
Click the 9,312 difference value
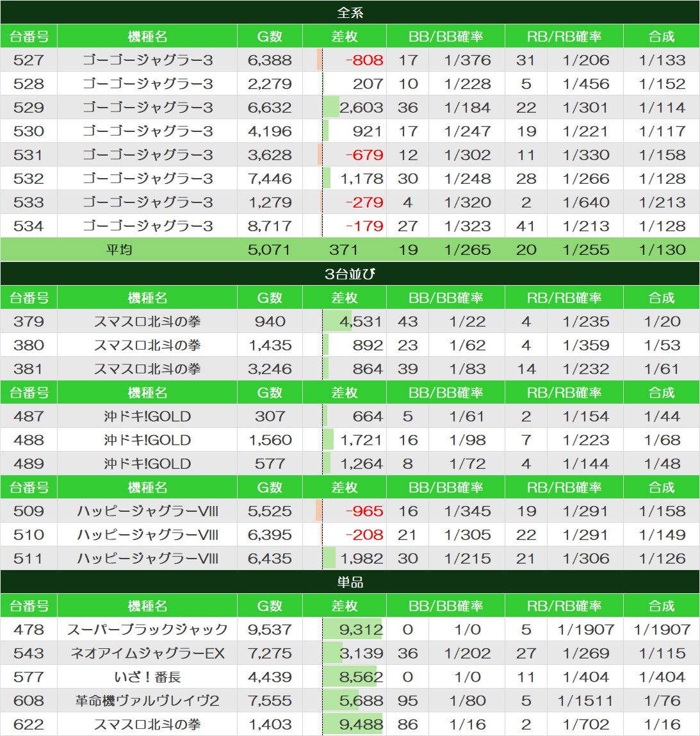[x=361, y=630]
